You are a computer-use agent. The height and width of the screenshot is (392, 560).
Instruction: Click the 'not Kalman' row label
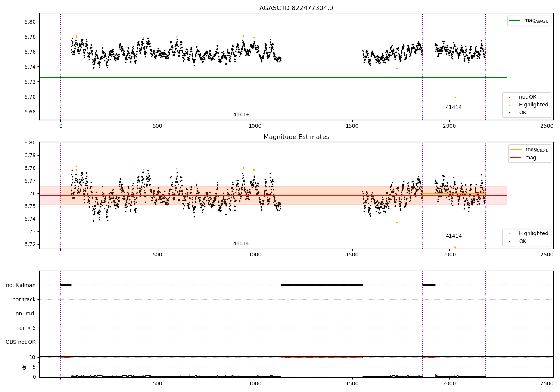tap(21, 285)
